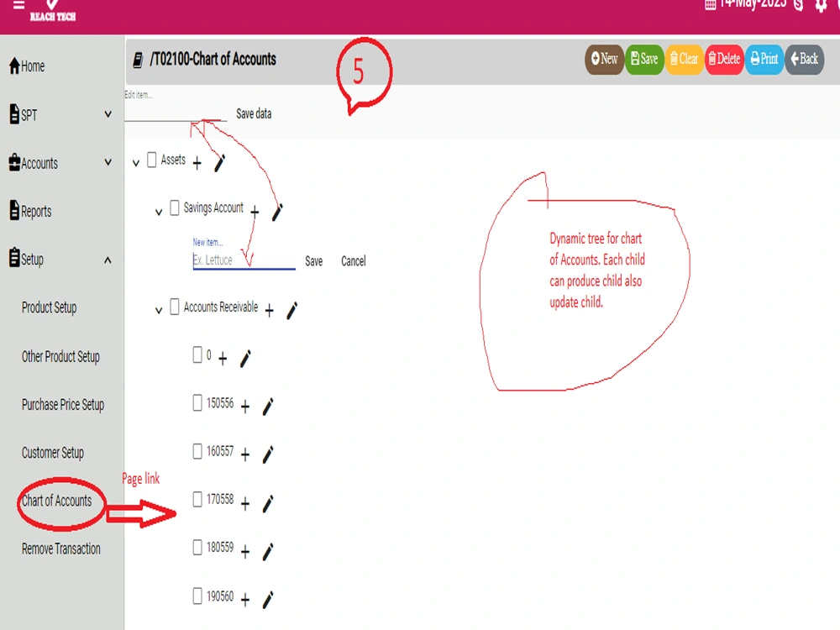Tick the checkbox for node 0
Image resolution: width=840 pixels, height=630 pixels.
(x=197, y=354)
